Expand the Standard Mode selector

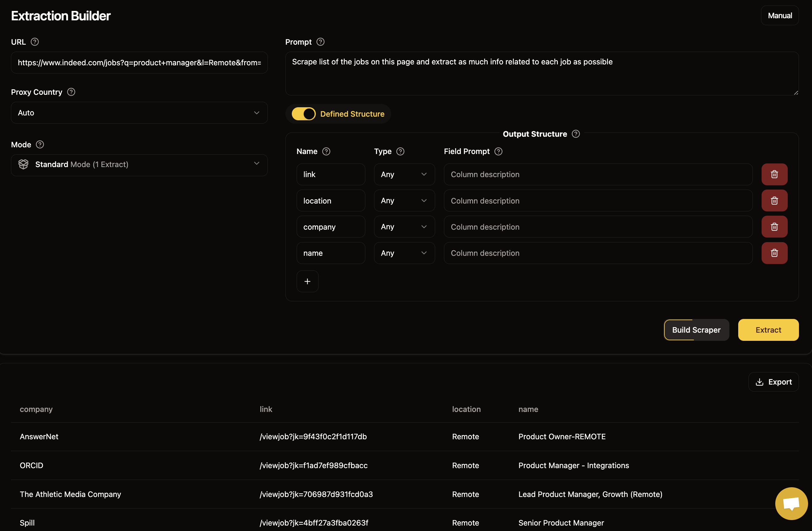point(139,164)
